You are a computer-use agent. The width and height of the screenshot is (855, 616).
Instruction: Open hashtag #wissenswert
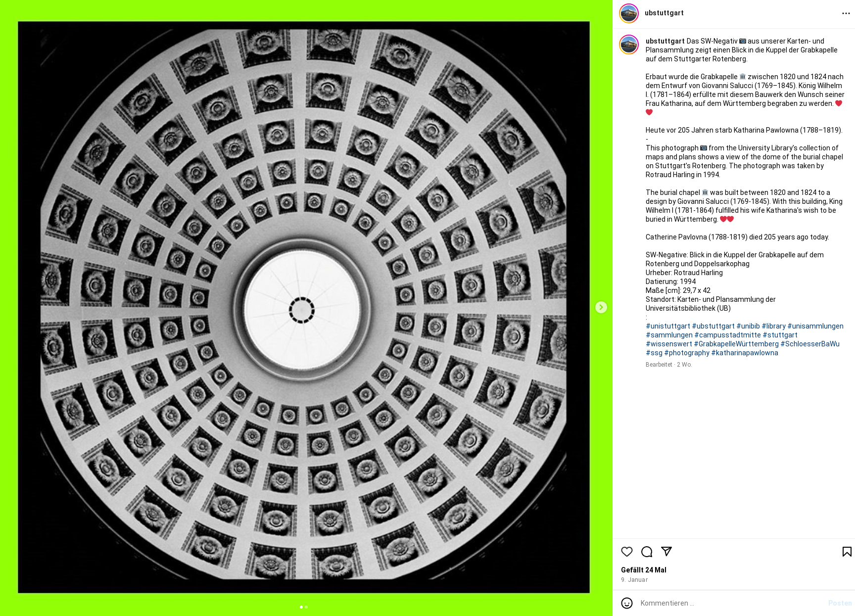(669, 344)
